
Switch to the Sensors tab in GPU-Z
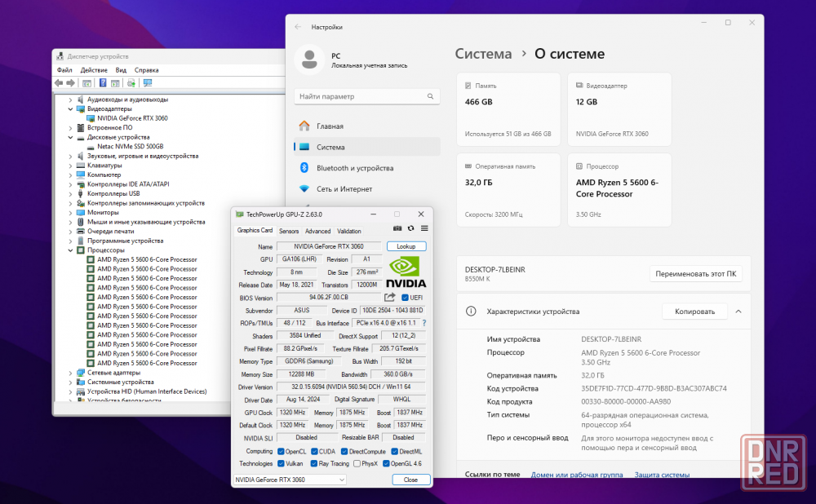tap(289, 231)
